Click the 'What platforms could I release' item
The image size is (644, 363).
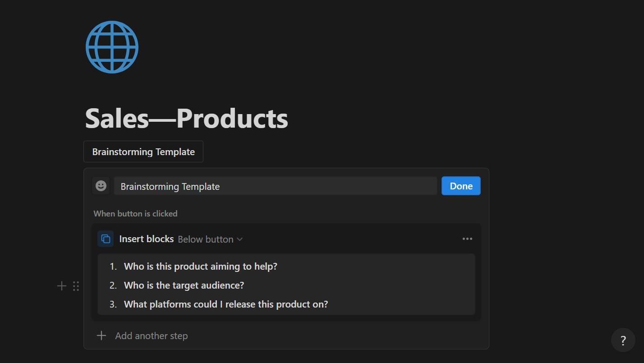pos(225,304)
